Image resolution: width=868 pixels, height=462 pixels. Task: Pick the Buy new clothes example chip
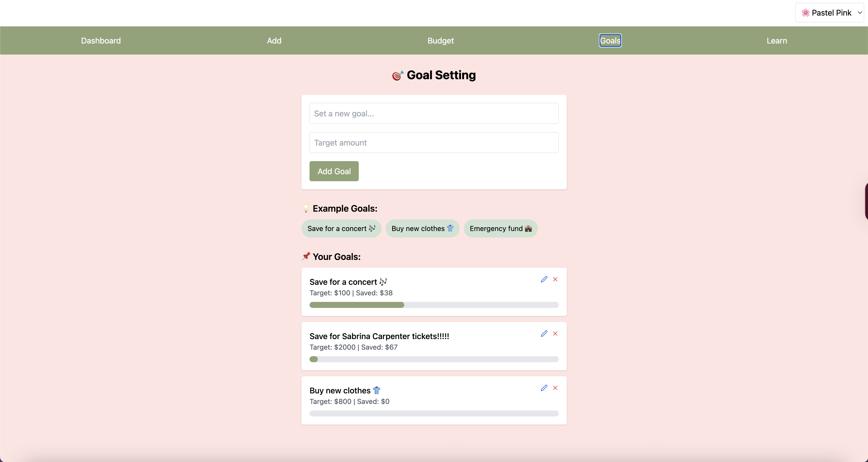(x=422, y=229)
